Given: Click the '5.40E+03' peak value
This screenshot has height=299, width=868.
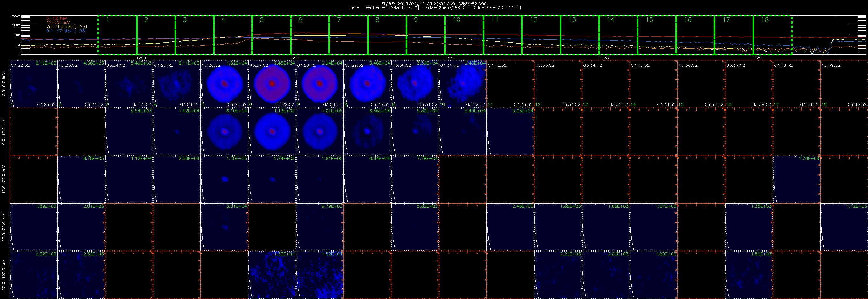Looking at the screenshot, I should [141, 63].
